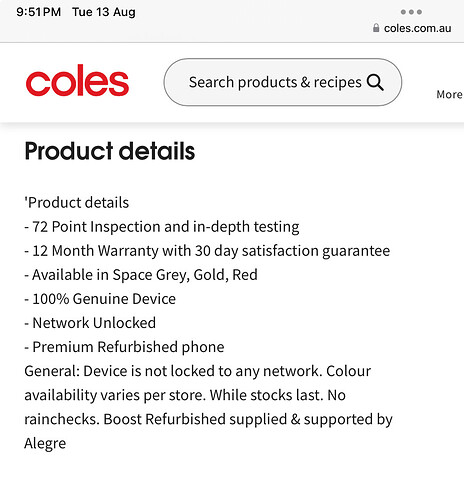The height and width of the screenshot is (499, 464).
Task: Tap the three-dot multitasking icon at top
Action: tap(411, 12)
